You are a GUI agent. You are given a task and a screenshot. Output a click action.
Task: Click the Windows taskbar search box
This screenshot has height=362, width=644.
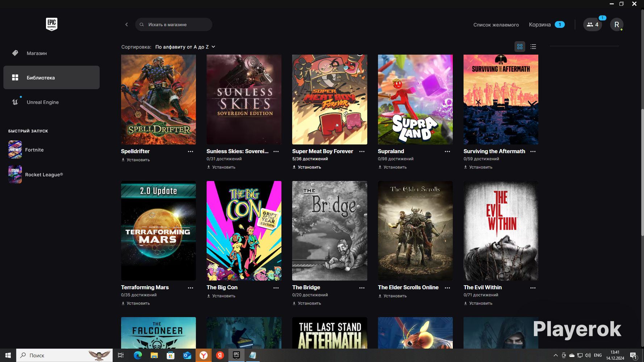point(64,355)
